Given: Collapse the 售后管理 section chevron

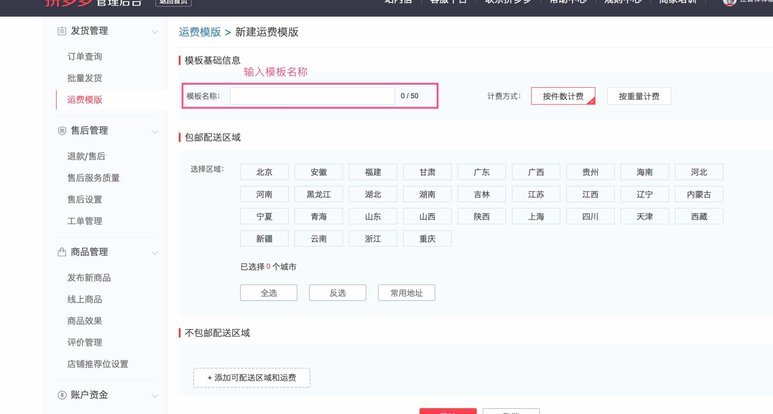Looking at the screenshot, I should point(155,131).
